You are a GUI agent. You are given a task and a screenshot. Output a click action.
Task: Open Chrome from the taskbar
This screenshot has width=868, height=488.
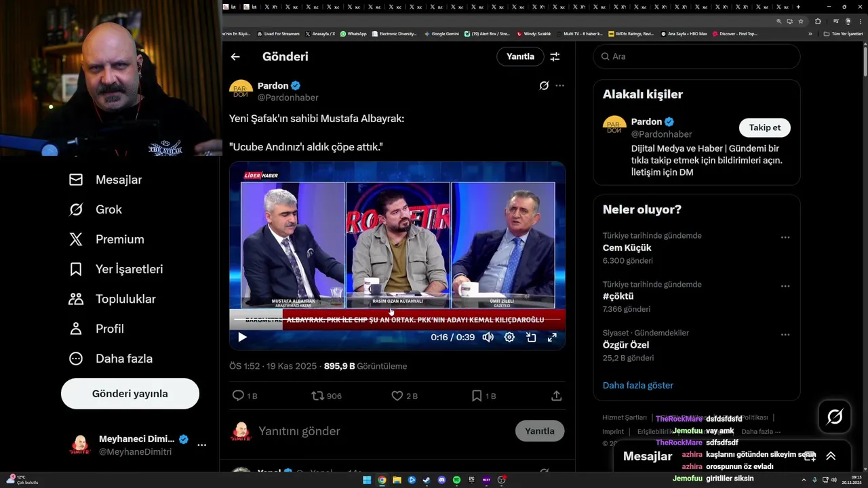(382, 480)
